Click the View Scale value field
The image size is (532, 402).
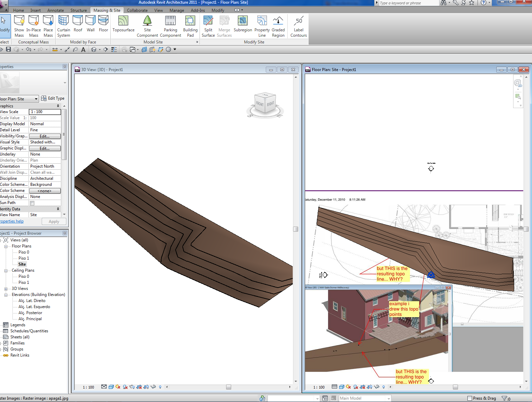45,112
